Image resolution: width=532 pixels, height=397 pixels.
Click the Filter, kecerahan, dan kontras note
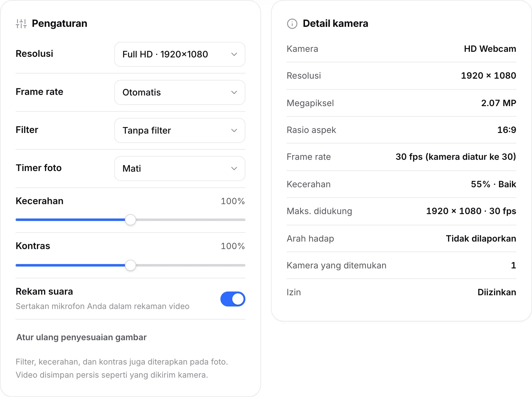pos(122,368)
